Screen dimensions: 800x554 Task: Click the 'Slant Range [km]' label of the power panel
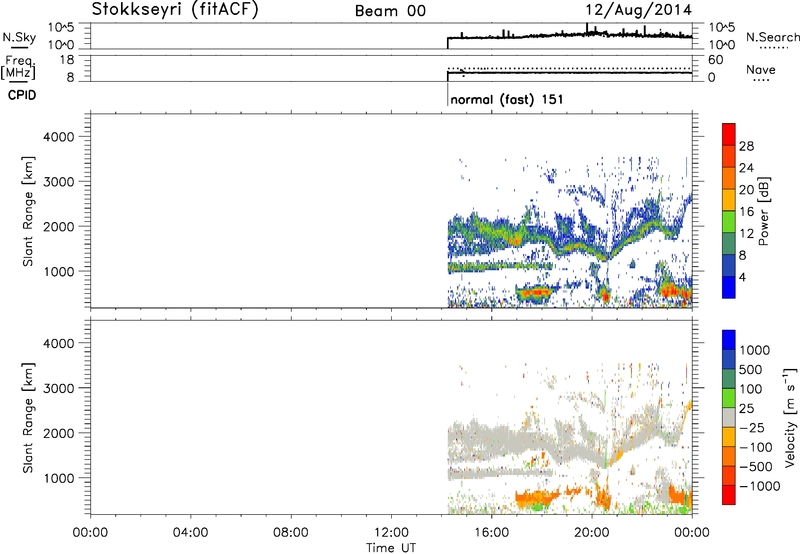pos(28,211)
